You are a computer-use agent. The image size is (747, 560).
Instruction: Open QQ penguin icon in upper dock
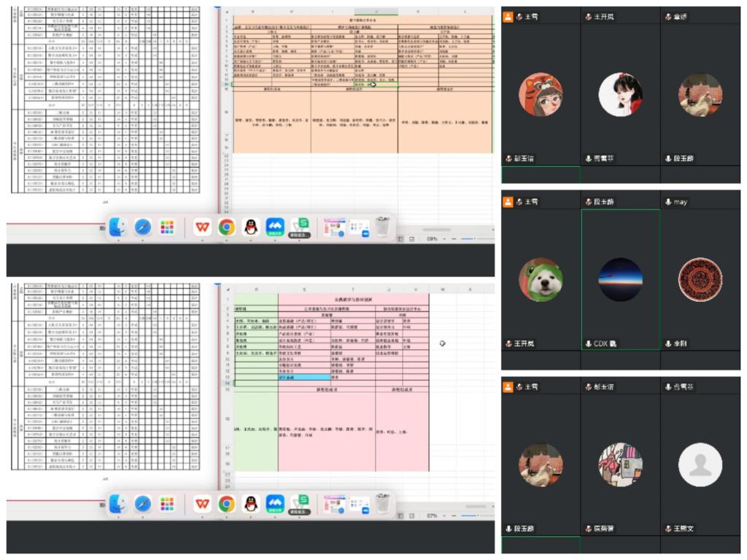tap(251, 227)
